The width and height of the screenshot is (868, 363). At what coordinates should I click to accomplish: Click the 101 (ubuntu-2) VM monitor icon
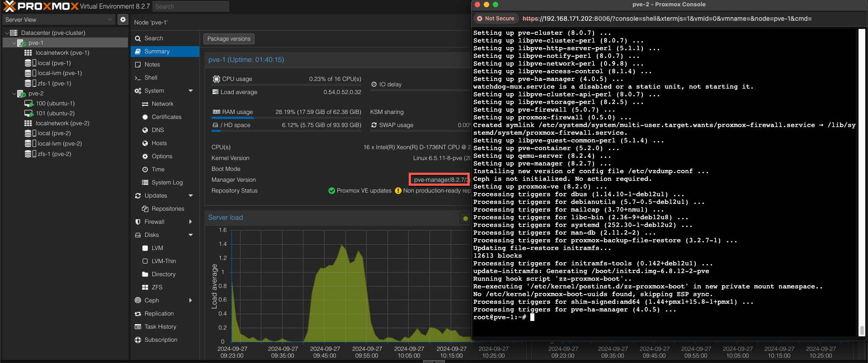coord(29,113)
